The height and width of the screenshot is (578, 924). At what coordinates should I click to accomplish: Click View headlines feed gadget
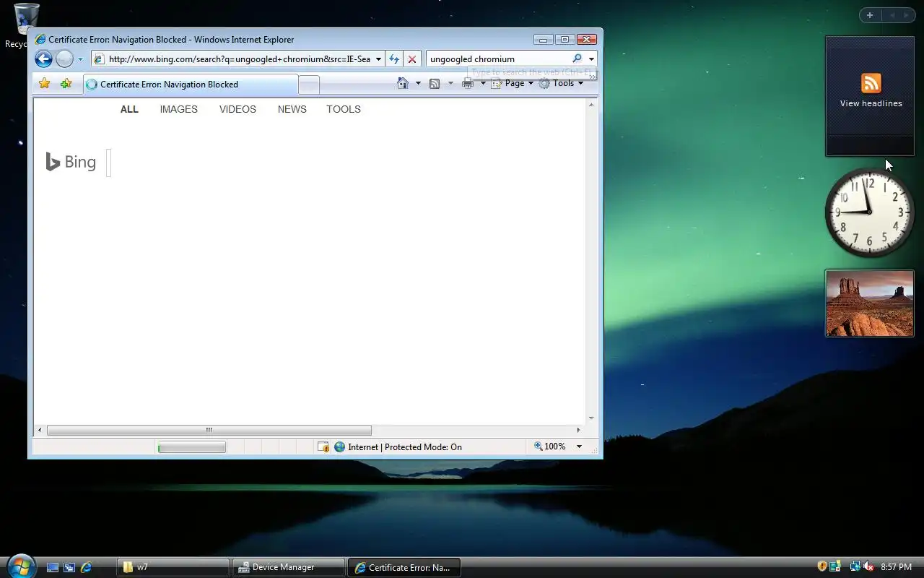pos(870,96)
